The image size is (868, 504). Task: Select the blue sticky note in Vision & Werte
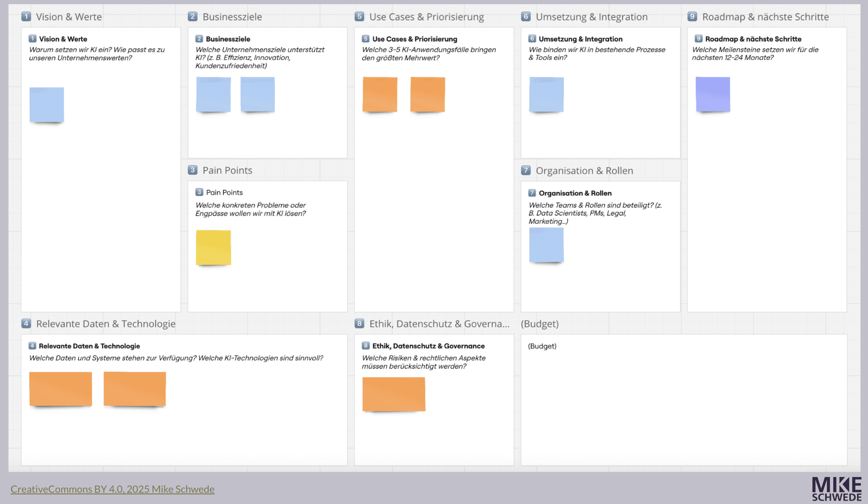pos(47,104)
